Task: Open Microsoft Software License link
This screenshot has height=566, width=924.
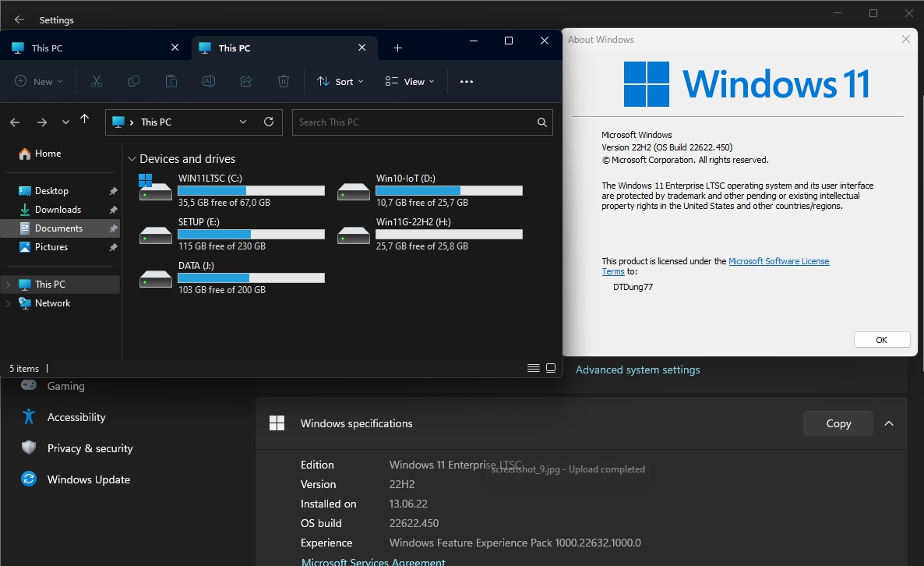Action: [778, 261]
